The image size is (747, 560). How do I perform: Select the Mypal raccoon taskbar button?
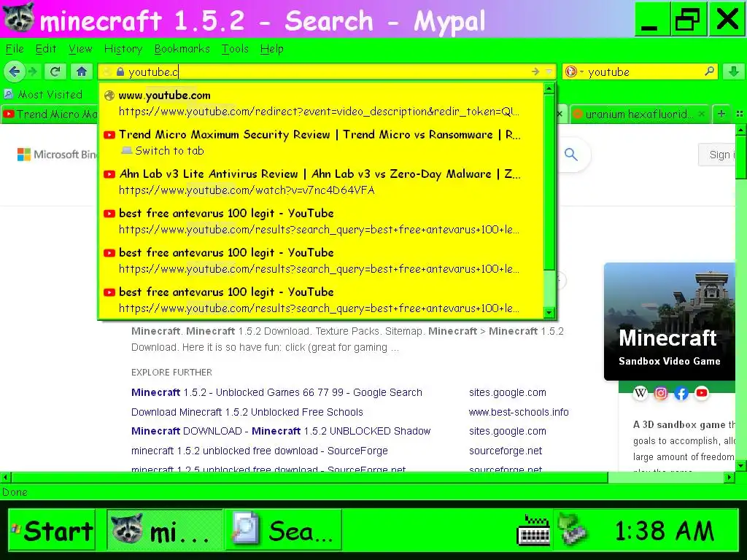pos(164,530)
